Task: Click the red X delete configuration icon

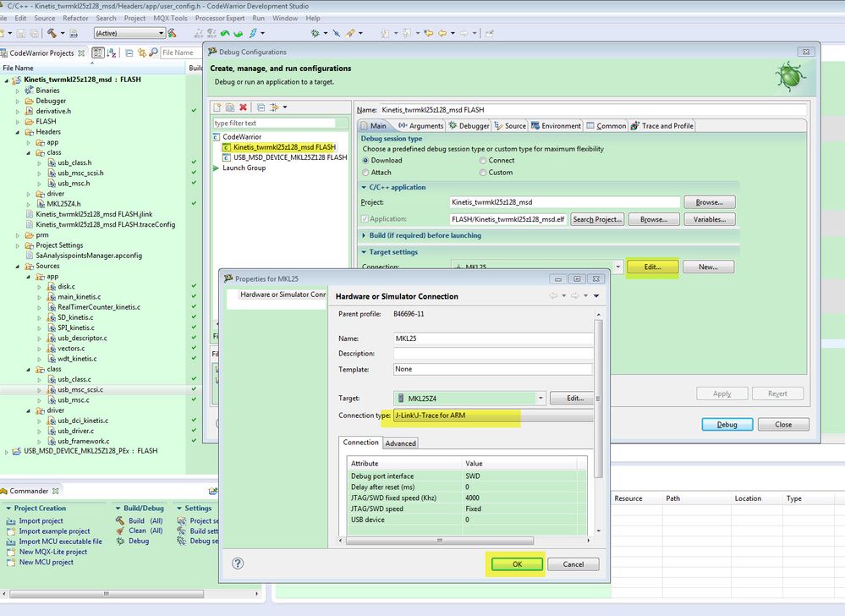Action: point(244,107)
